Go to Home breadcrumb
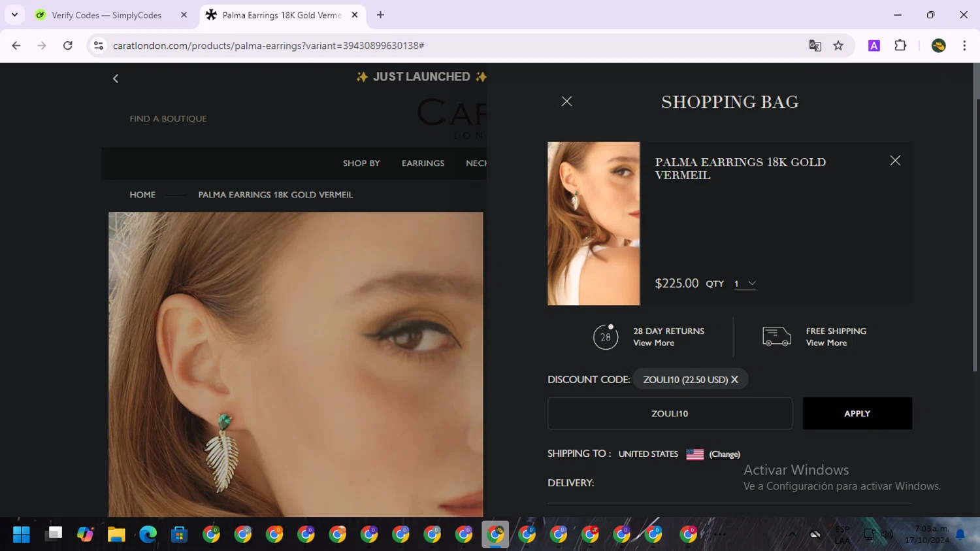The image size is (980, 551). pos(142,195)
